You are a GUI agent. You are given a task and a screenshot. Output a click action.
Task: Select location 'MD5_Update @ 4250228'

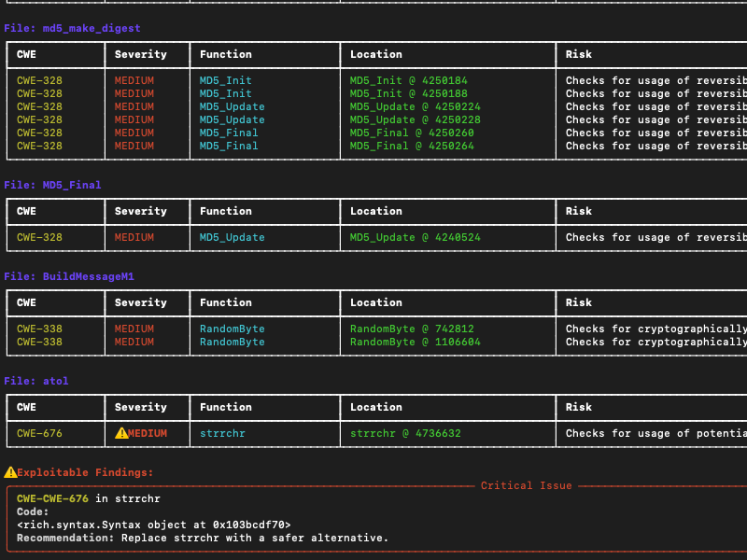(415, 119)
